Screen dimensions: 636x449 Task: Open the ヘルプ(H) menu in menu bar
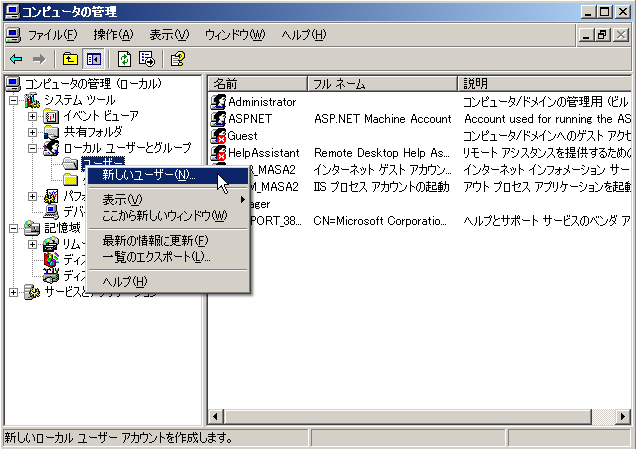(x=304, y=35)
